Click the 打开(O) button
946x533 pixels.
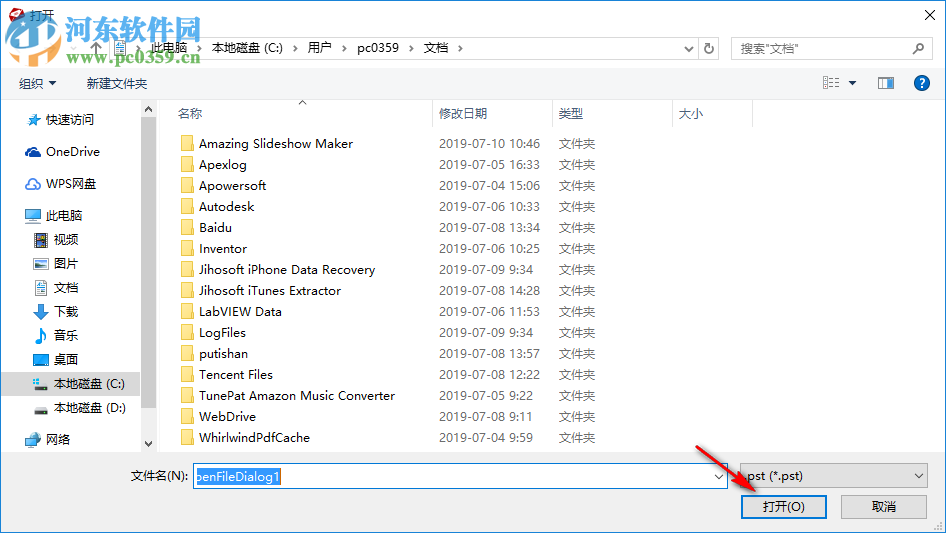(x=784, y=506)
